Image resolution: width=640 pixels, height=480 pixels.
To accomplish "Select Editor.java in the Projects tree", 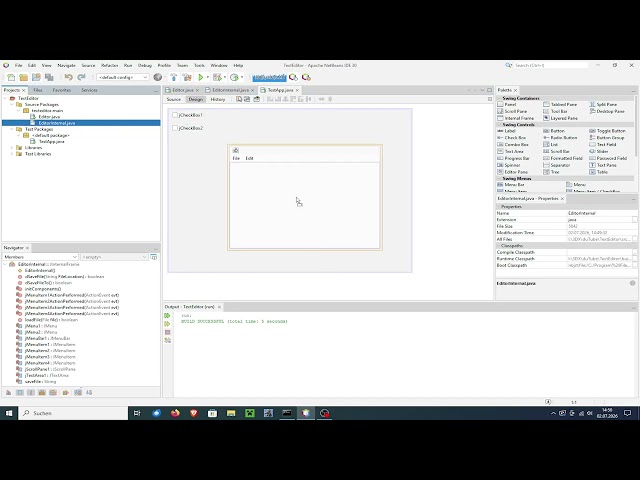I will click(49, 117).
